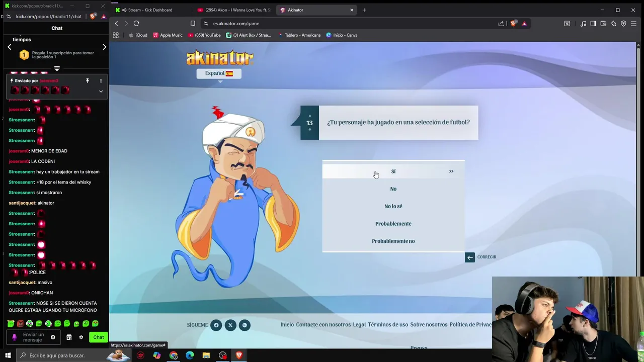Viewport: 644px width, 362px height.
Task: Open chat settings gear icon
Action: click(81, 337)
